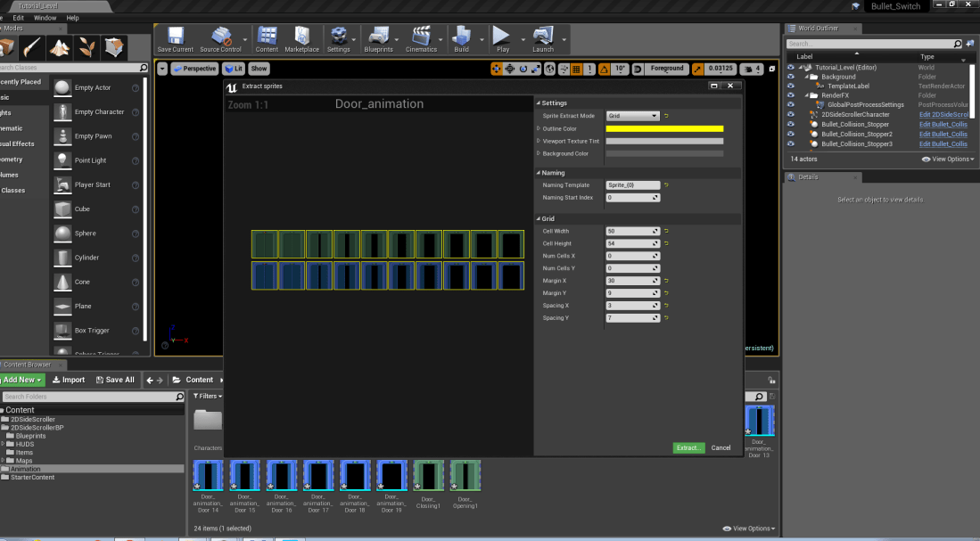Expand the Outline Color property
Screen dimensions: 980x541
click(x=539, y=128)
